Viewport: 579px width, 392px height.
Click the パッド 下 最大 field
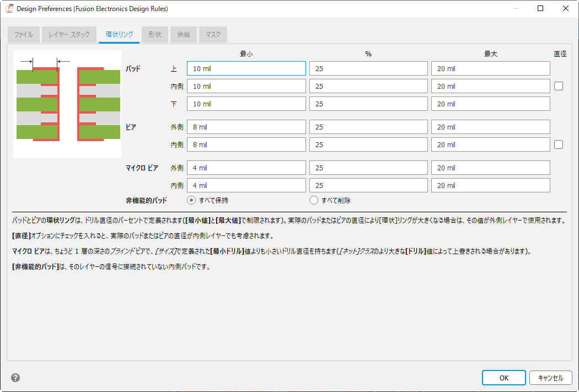point(491,104)
